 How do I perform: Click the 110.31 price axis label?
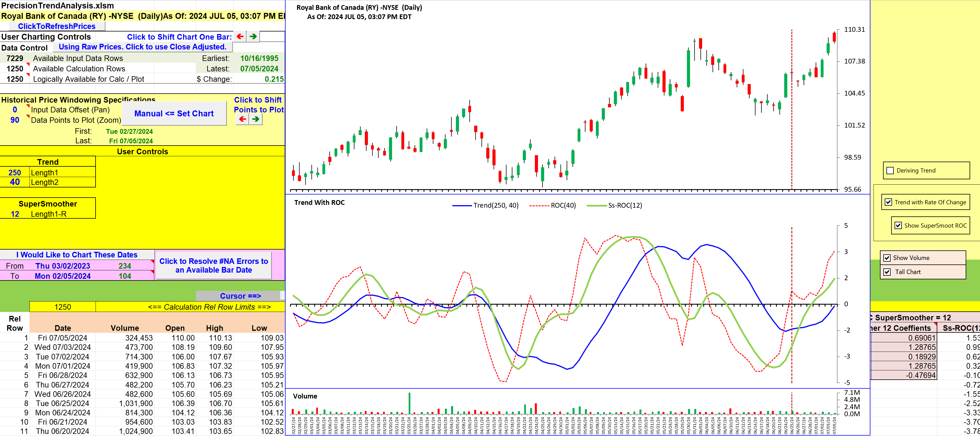[854, 29]
